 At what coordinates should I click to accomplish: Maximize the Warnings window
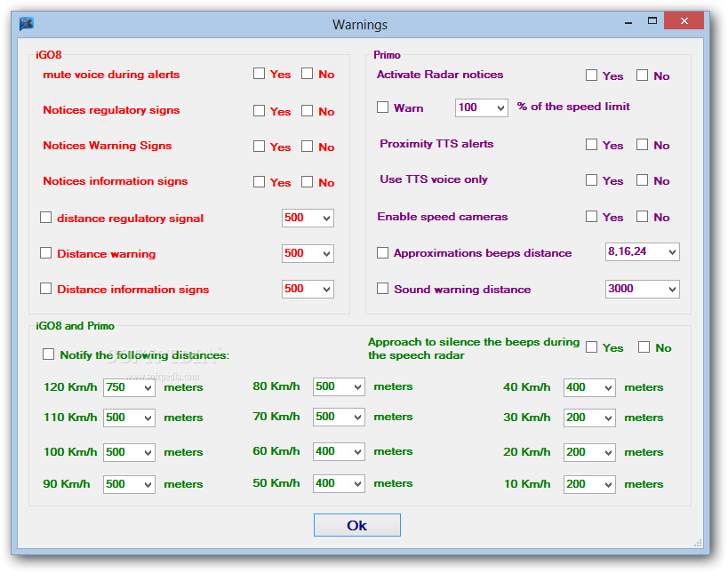(652, 21)
